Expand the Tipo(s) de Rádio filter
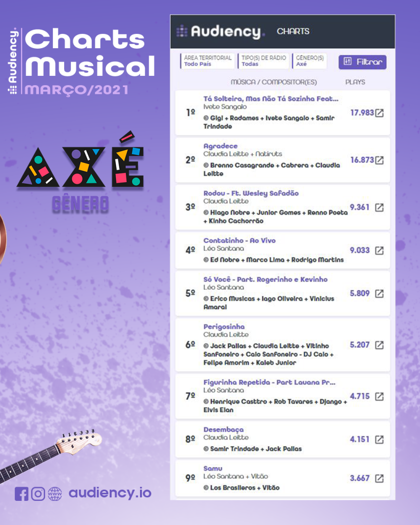This screenshot has width=420, height=525. coord(263,61)
